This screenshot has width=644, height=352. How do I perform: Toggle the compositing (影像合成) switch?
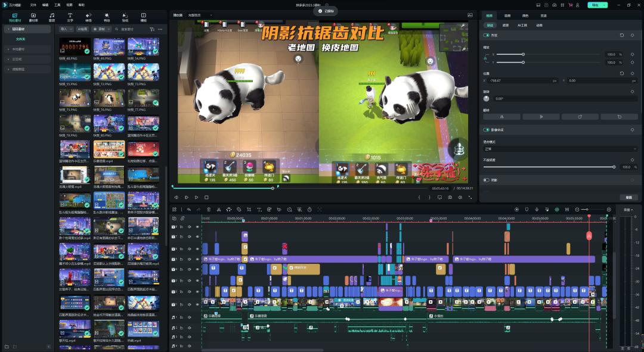(x=487, y=130)
